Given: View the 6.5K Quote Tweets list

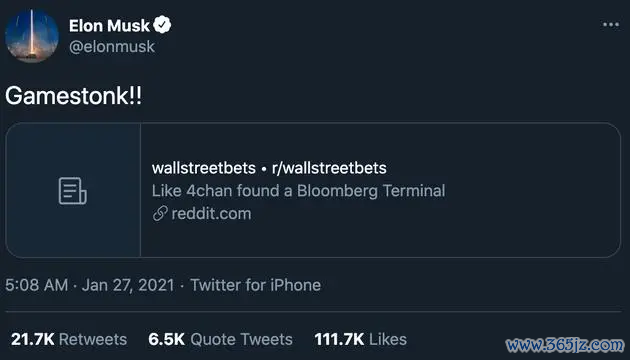Looking at the screenshot, I should click(220, 340).
